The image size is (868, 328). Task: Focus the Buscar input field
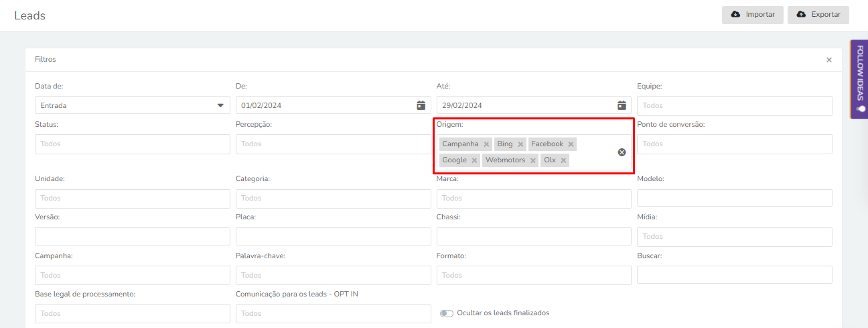(x=735, y=275)
